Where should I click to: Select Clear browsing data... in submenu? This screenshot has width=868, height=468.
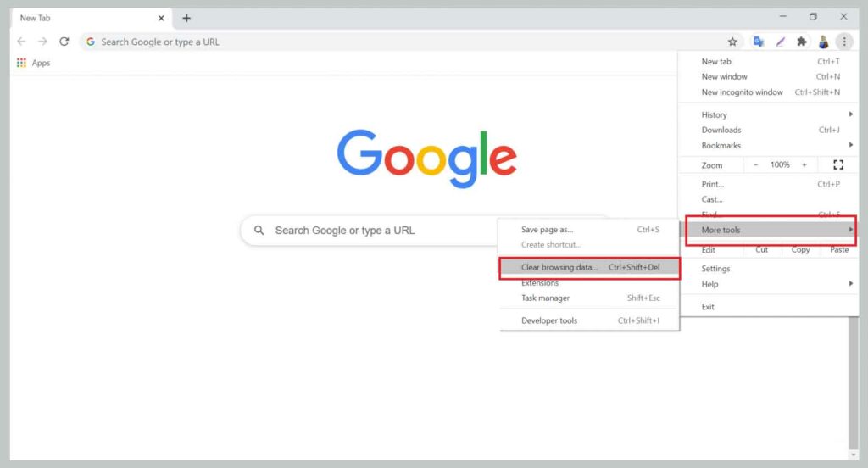pyautogui.click(x=590, y=267)
